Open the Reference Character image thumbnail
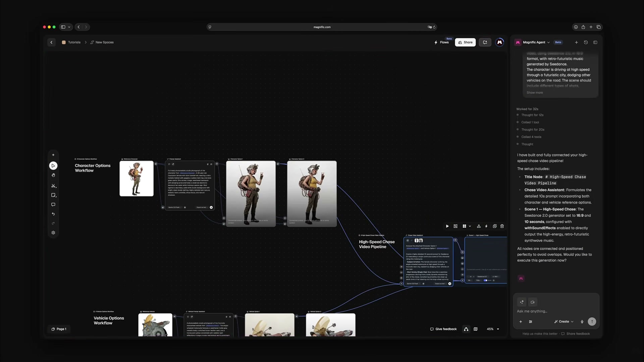Viewport: 644px width, 362px height. point(137,178)
